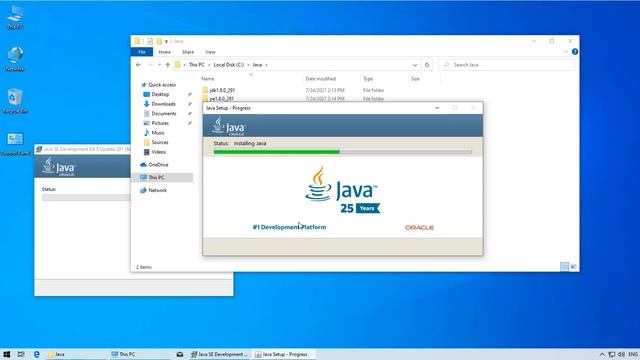Image resolution: width=640 pixels, height=360 pixels.
Task: Launch Internet Explorer from the taskbar
Action: pyautogui.click(x=36, y=354)
